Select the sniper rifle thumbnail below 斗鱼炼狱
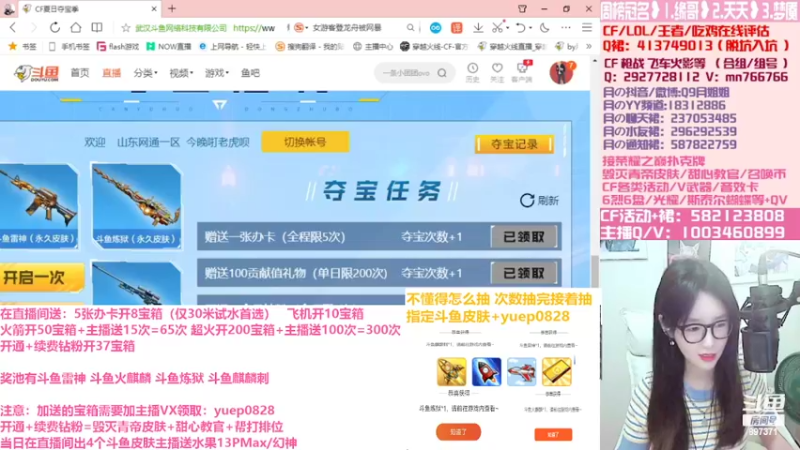 click(136, 283)
